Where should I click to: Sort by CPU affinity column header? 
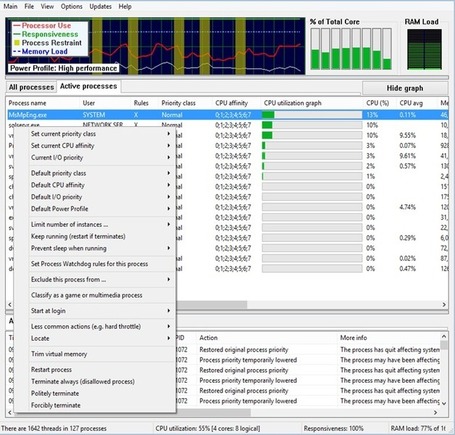231,103
